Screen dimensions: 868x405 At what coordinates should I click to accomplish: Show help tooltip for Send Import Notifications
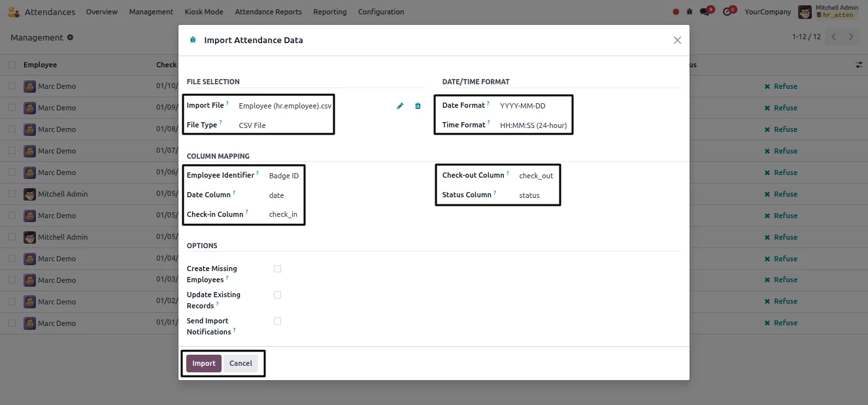pos(235,329)
